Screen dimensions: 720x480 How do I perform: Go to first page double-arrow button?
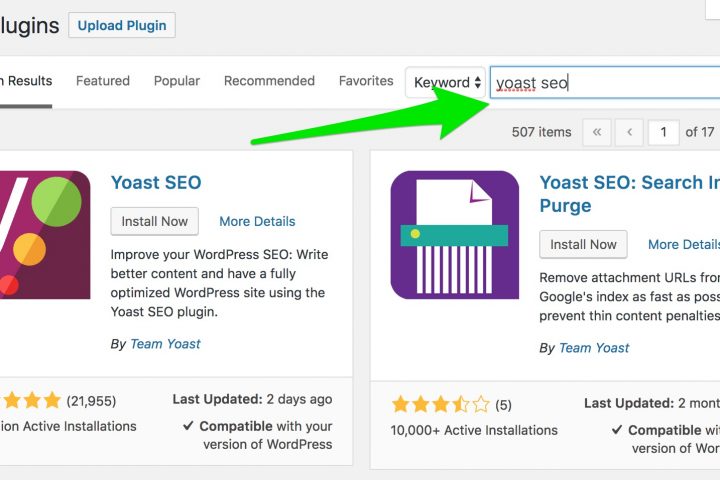(x=596, y=132)
